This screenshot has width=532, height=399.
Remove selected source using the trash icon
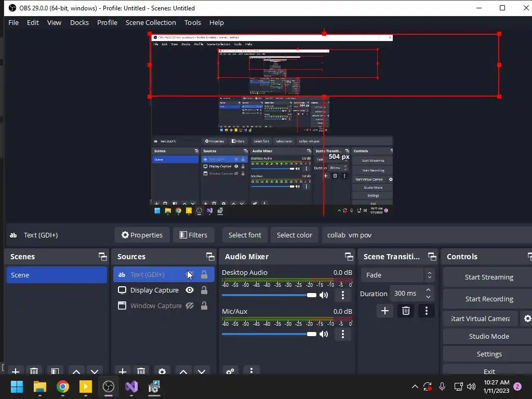click(141, 371)
